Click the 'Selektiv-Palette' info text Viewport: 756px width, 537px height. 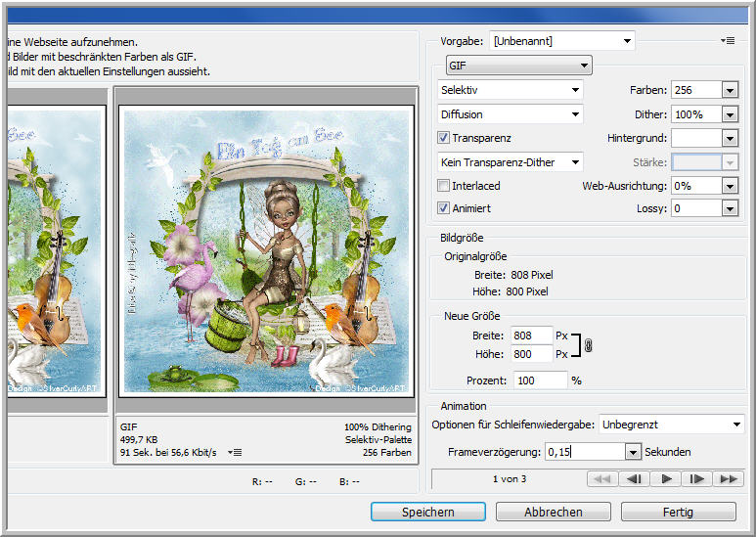pos(378,439)
